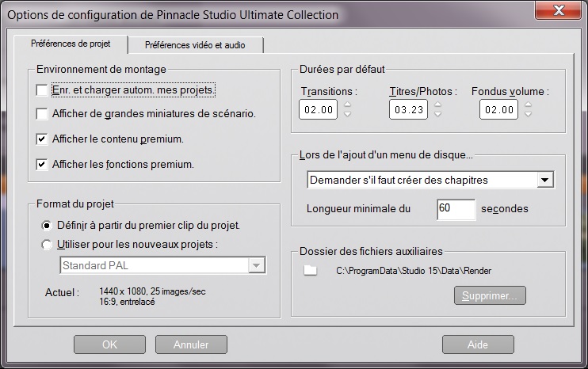Decrease the Titres/Photos duration with down arrow

click(x=437, y=114)
